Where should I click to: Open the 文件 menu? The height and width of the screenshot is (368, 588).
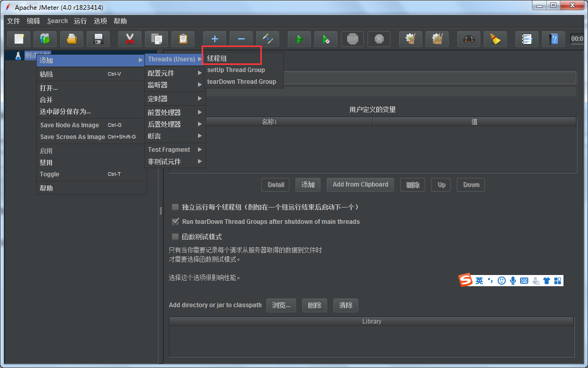(13, 21)
